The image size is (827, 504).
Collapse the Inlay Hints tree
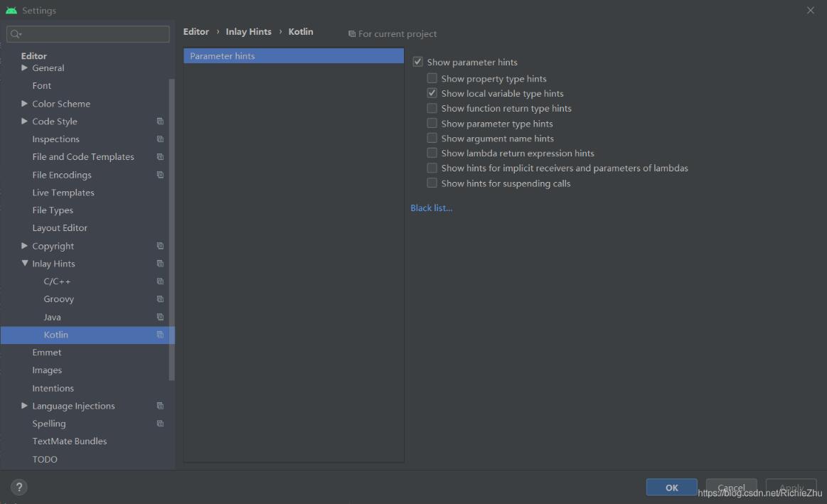[23, 263]
